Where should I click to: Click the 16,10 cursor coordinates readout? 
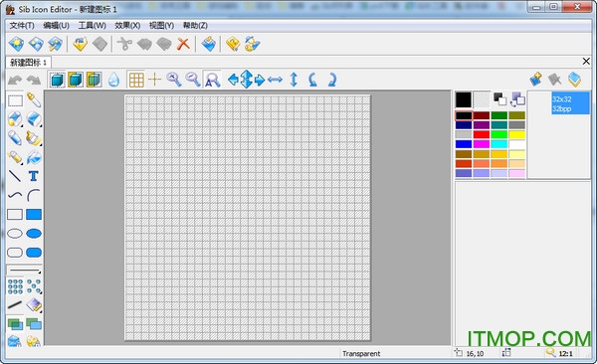tap(475, 354)
